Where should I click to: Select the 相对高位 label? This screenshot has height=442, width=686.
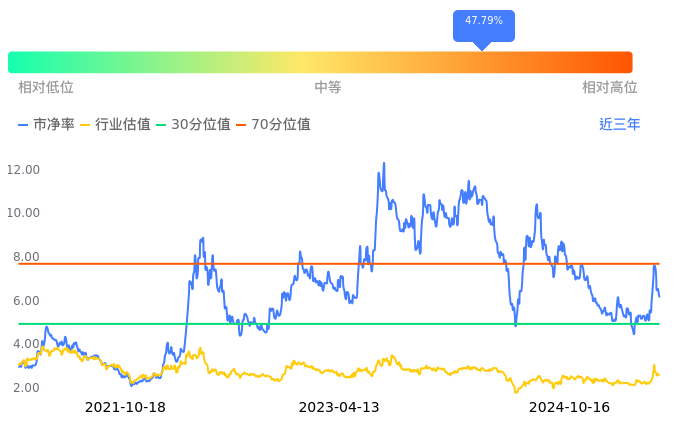click(610, 88)
